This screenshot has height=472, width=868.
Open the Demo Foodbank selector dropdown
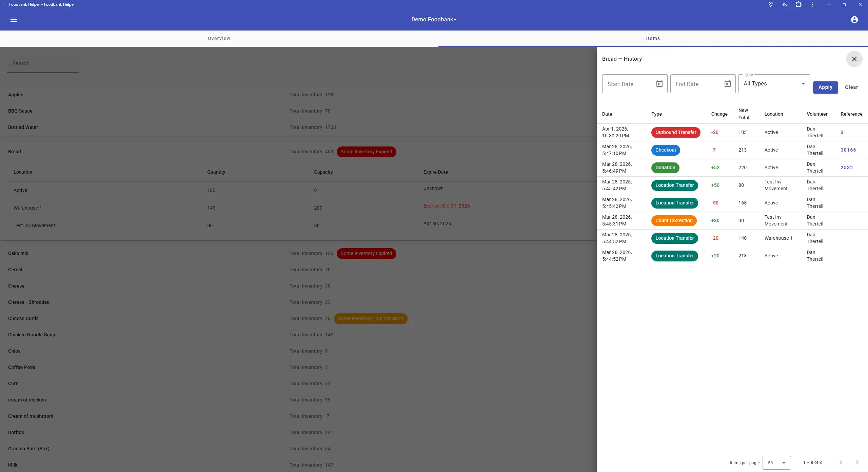[433, 19]
